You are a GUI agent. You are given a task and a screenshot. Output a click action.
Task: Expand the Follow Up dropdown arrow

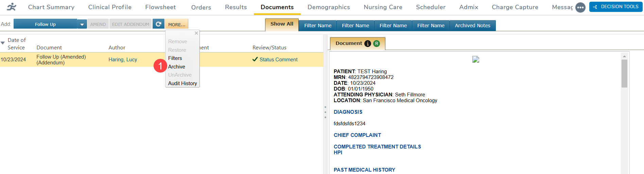click(82, 25)
